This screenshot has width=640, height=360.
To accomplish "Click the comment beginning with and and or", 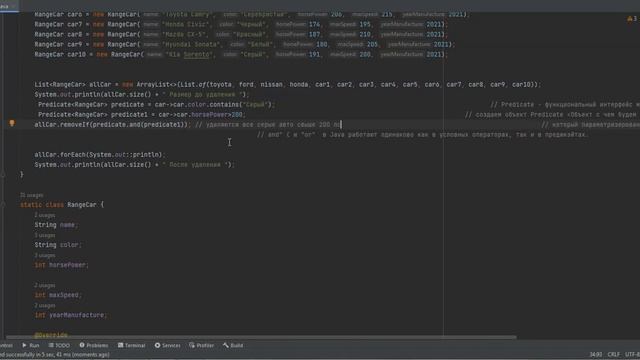I will pyautogui.click(x=422, y=135).
